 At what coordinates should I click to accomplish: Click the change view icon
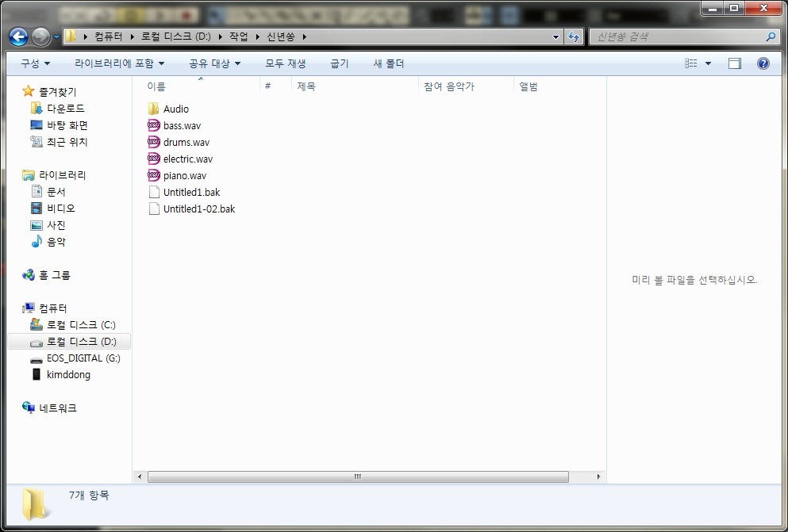(691, 63)
